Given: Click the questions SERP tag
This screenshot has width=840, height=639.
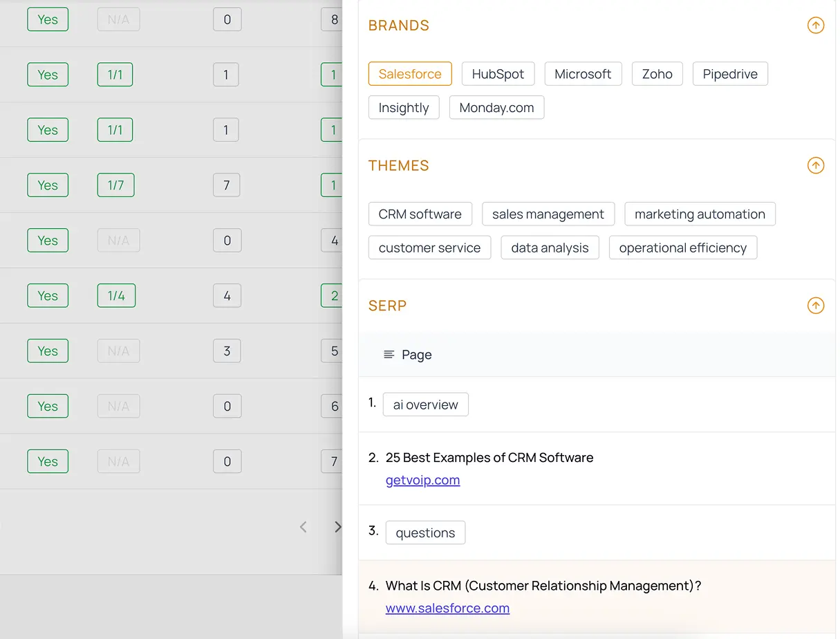Looking at the screenshot, I should click(x=425, y=533).
